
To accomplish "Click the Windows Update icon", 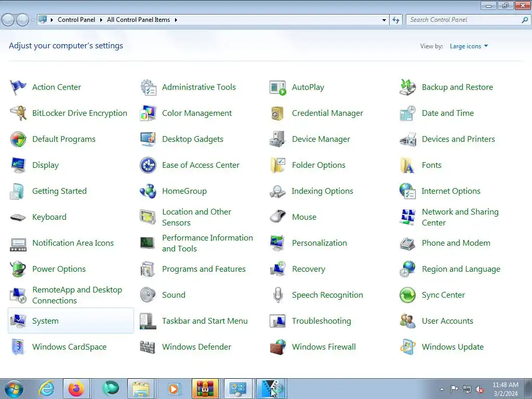I will 407,347.
